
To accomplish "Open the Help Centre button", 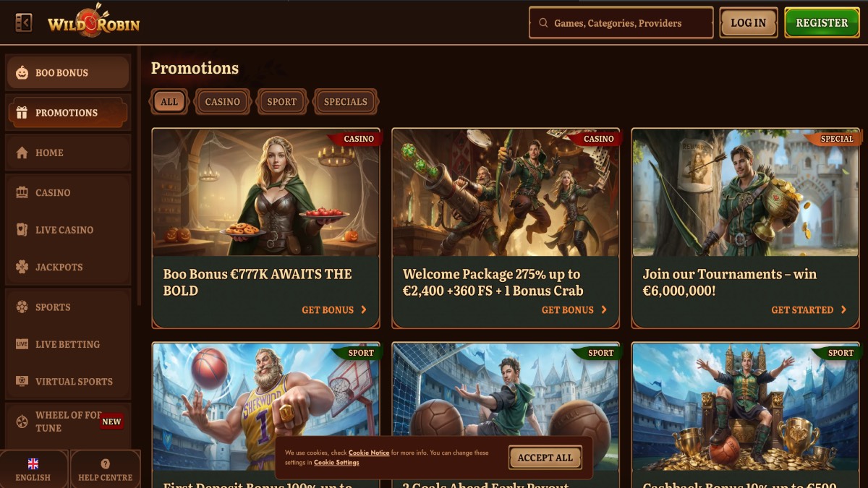I will 106,469.
